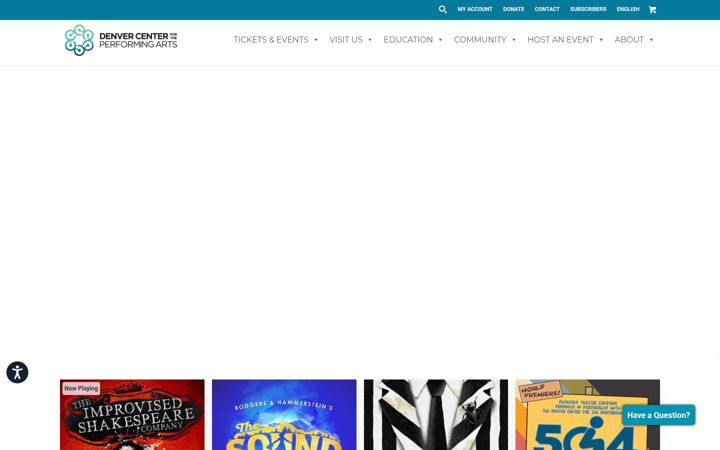Expand arrow next to Visit Us
Screen dimensions: 720x450
pos(370,40)
